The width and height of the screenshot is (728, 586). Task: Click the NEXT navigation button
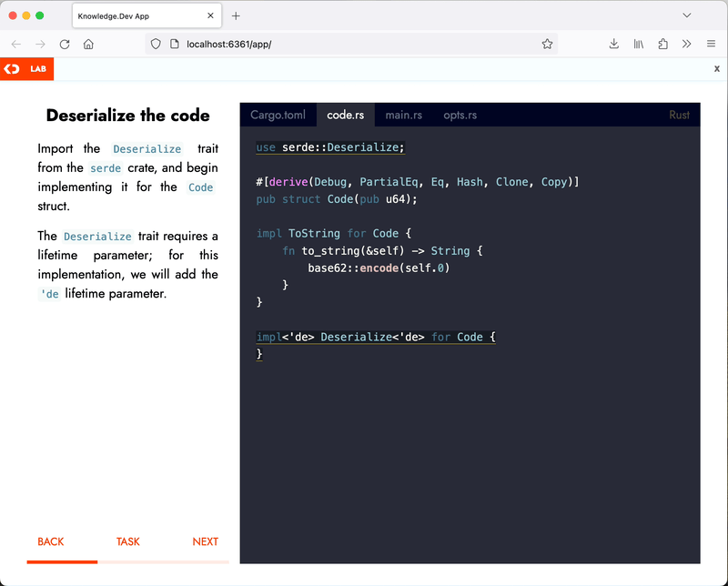[x=206, y=541]
